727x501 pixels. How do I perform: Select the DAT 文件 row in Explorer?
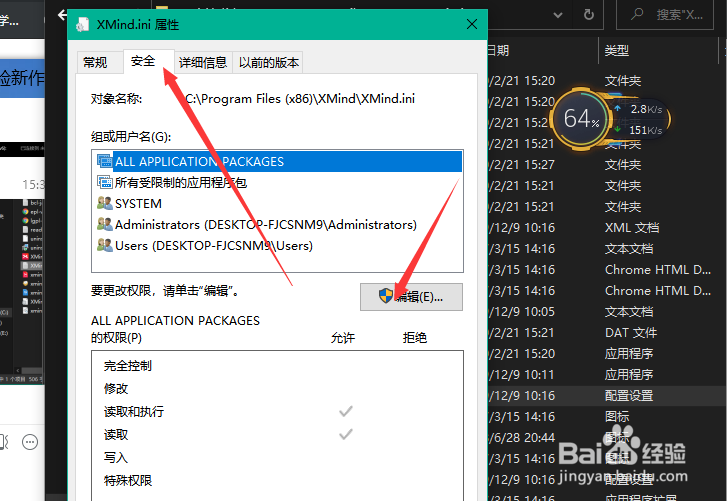coord(607,332)
